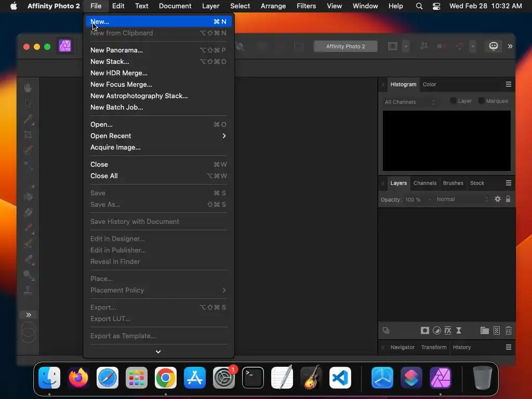This screenshot has width=532, height=399.
Task: Switch to the Channels tab
Action: tap(425, 183)
